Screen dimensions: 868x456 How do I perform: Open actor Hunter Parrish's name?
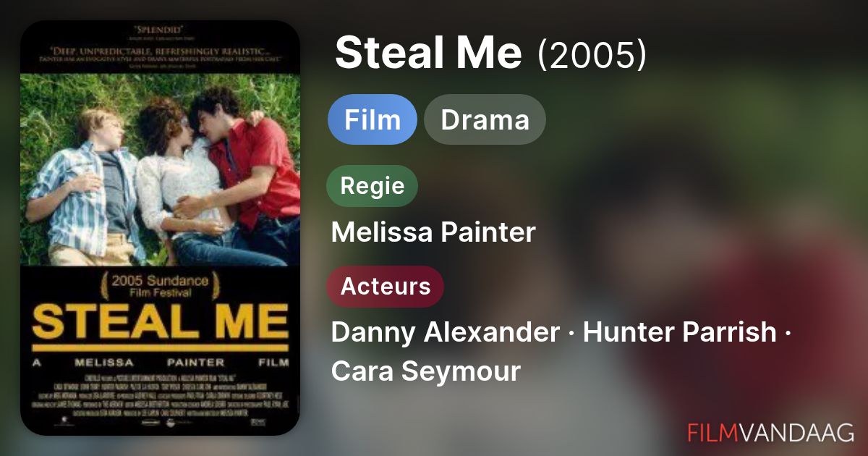[x=679, y=332]
